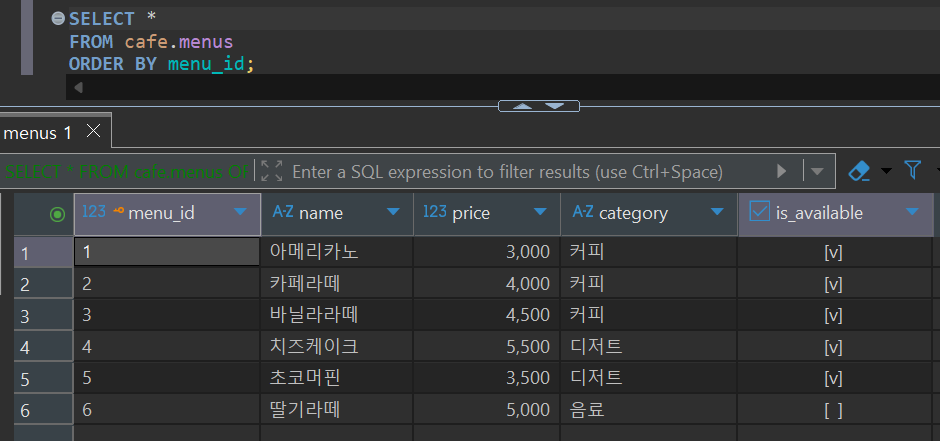
Task: Select row number 4 header
Action: [x=43, y=347]
